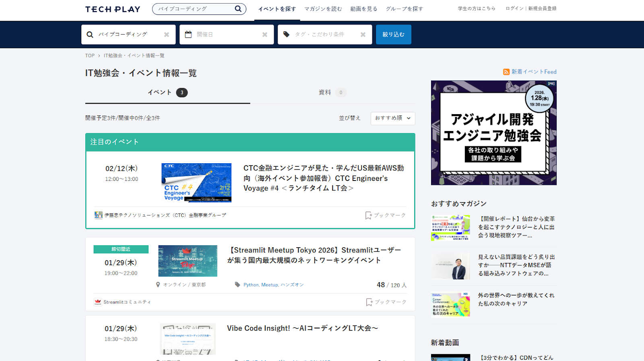Screen dimensions: 644x361
Task: Focus the 開催日 date input
Action: click(227, 35)
